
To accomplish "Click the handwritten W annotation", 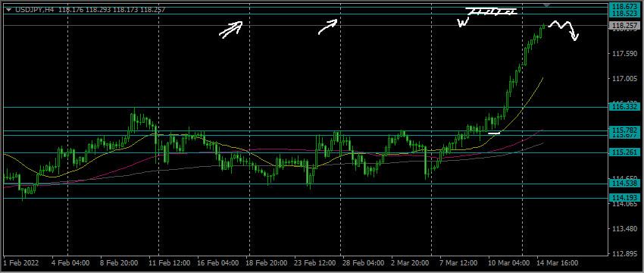I will pyautogui.click(x=463, y=23).
